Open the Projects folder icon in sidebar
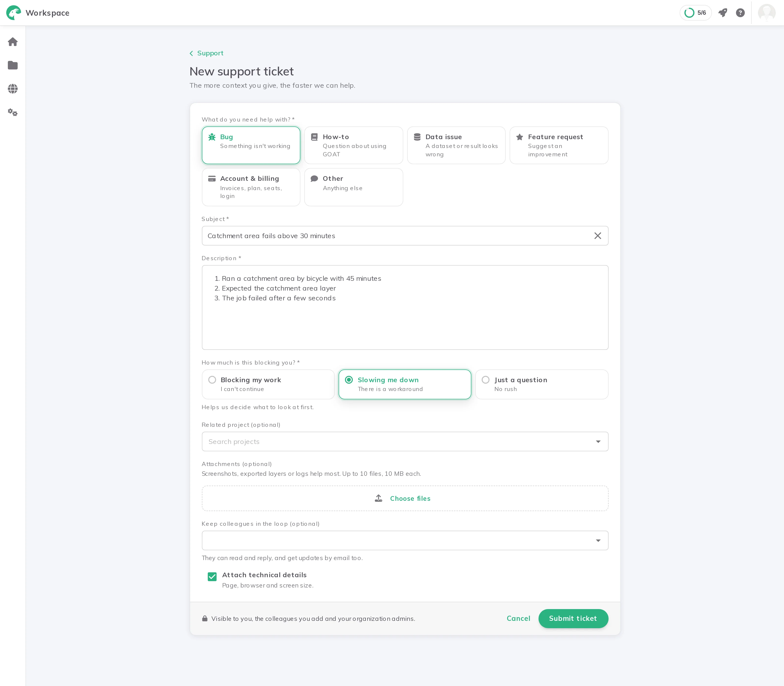784x686 pixels. (x=13, y=65)
